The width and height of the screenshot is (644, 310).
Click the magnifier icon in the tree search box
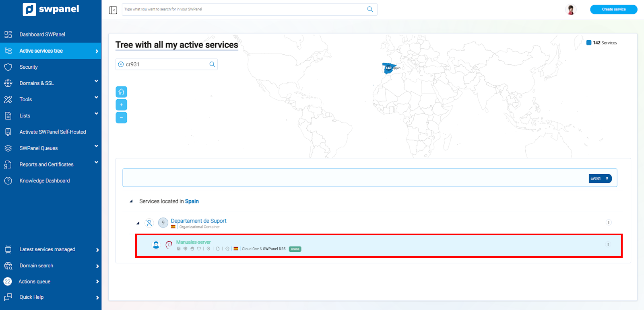(212, 64)
